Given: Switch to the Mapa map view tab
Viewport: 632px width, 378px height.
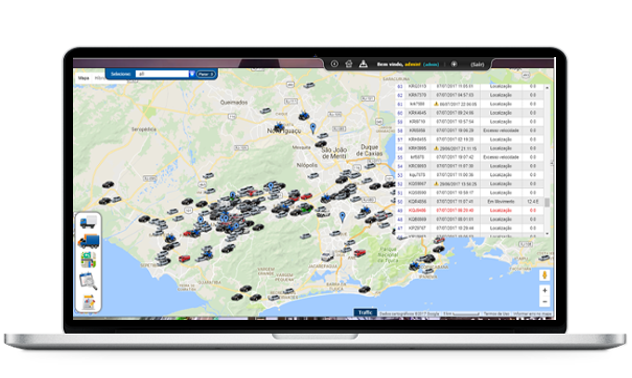Looking at the screenshot, I should [x=83, y=78].
